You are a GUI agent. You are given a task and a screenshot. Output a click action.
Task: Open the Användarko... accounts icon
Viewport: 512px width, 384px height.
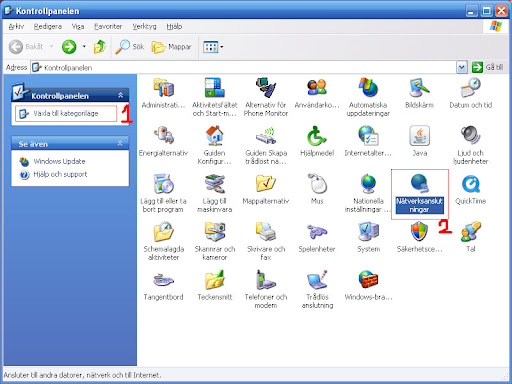[317, 93]
